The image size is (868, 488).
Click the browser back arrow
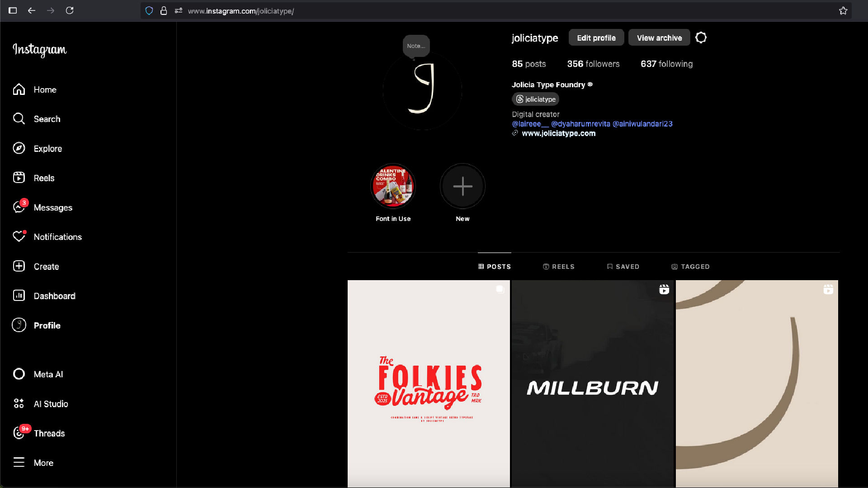(x=32, y=10)
